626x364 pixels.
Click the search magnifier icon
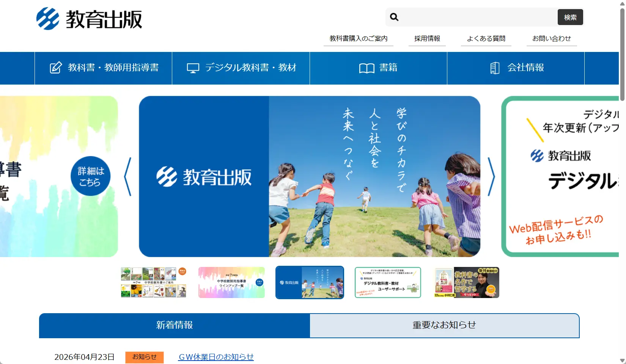pyautogui.click(x=394, y=17)
